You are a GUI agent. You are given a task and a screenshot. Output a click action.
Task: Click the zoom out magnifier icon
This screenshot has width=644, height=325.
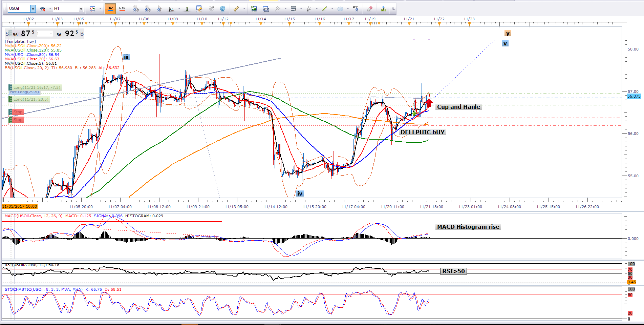(x=148, y=9)
